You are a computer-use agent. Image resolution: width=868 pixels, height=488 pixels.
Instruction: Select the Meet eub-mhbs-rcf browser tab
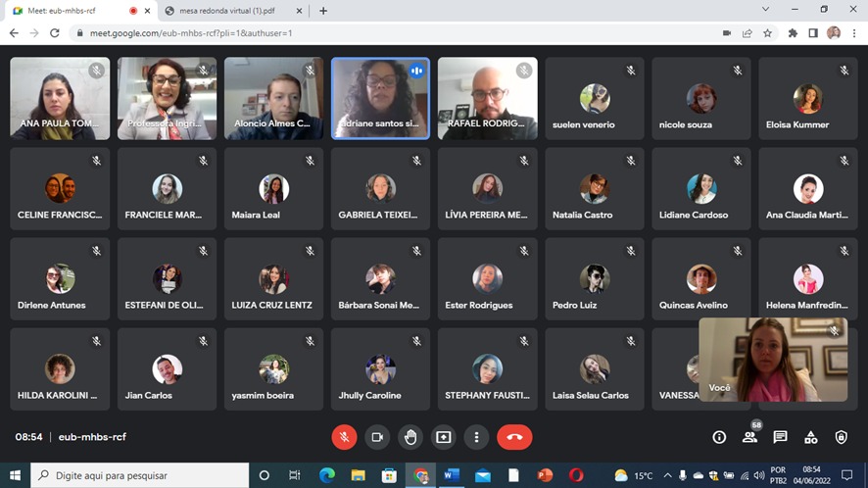pyautogui.click(x=69, y=11)
